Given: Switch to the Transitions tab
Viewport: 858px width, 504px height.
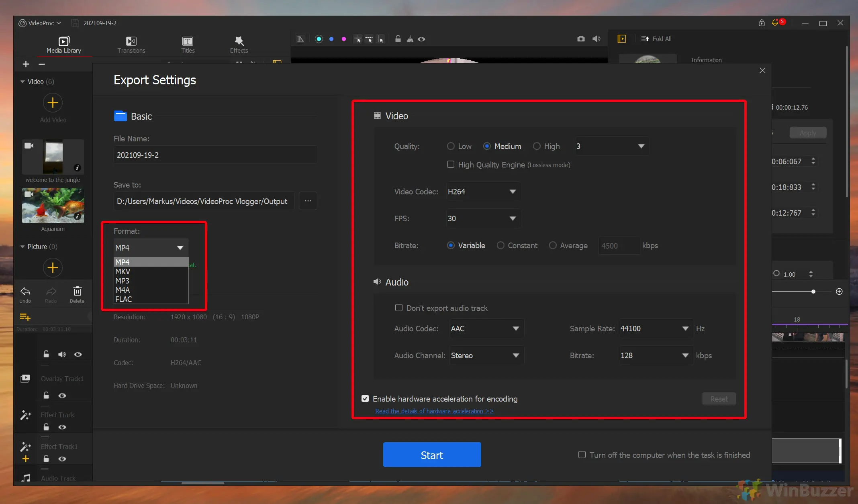Looking at the screenshot, I should click(x=131, y=44).
